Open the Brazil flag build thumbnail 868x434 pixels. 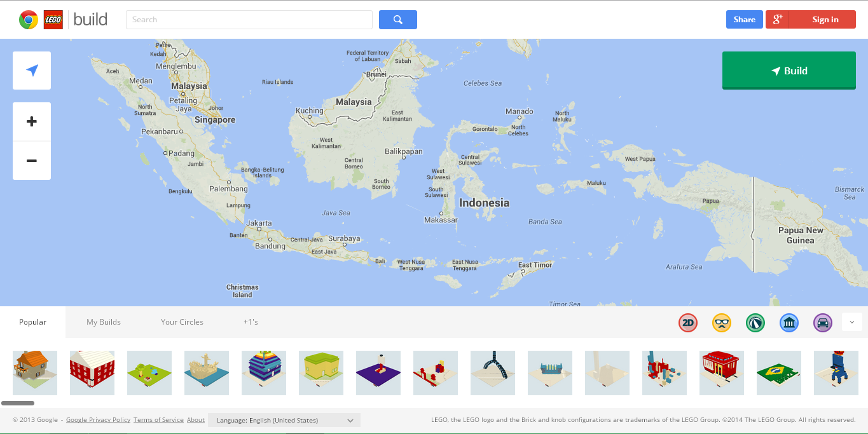(779, 373)
